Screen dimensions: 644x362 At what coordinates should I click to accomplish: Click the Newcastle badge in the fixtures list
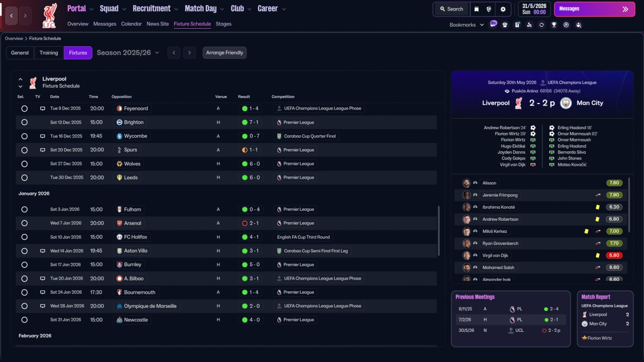click(x=119, y=320)
